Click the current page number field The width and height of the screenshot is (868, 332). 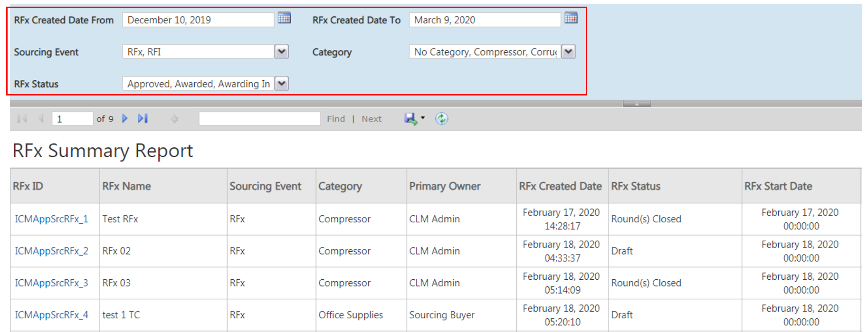click(x=72, y=119)
